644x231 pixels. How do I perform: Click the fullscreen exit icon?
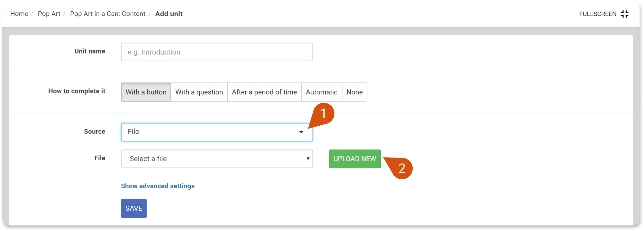(625, 14)
